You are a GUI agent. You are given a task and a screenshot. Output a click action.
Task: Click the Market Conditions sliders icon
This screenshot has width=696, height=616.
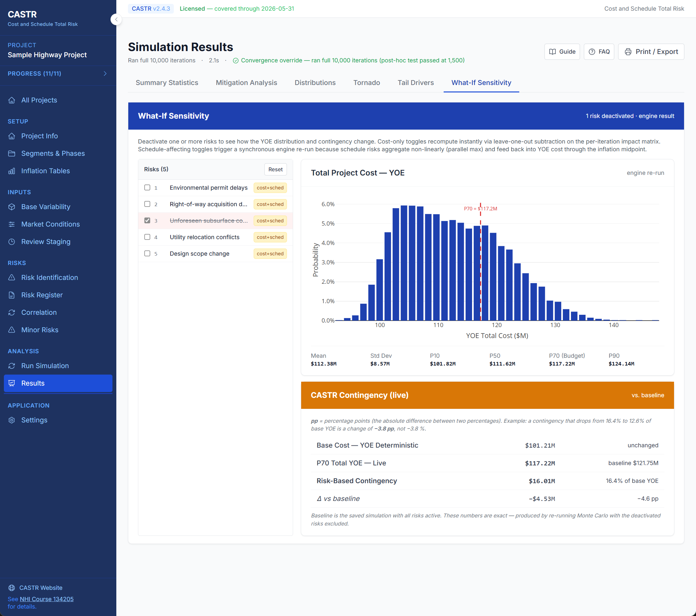(12, 224)
